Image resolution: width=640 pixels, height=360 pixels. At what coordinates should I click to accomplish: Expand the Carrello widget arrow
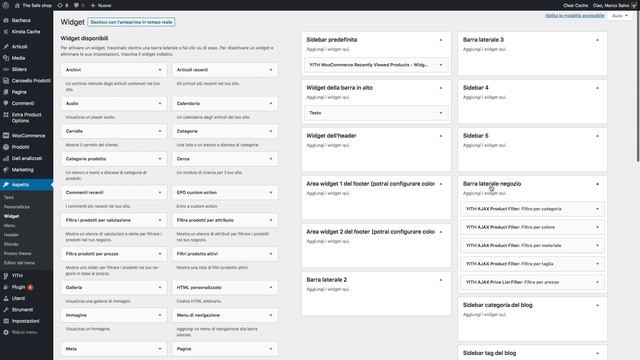pyautogui.click(x=160, y=131)
